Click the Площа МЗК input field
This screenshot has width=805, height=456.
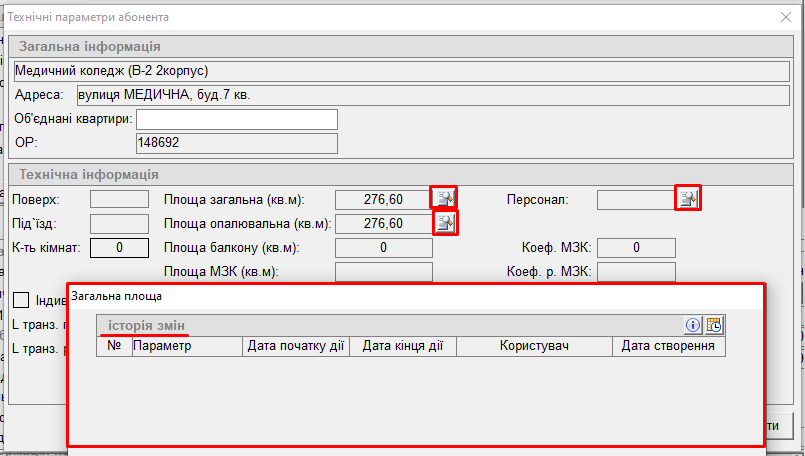tap(383, 271)
